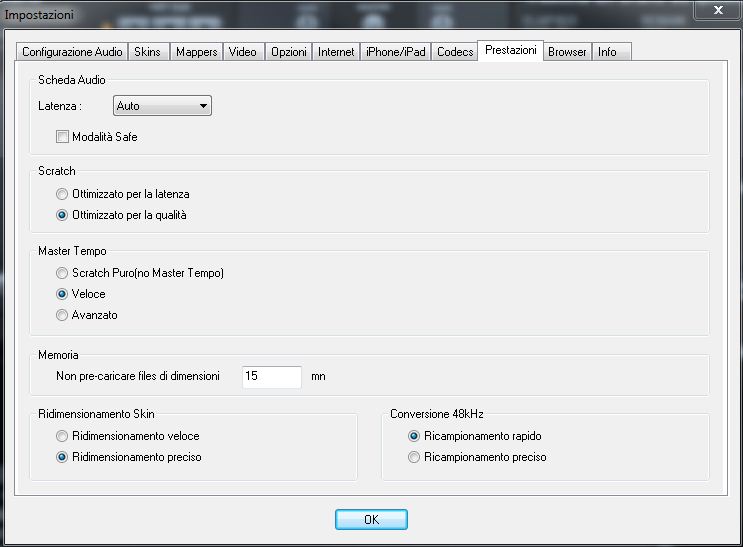The image size is (743, 547).
Task: Click the Prestazioni tab
Action: [510, 50]
